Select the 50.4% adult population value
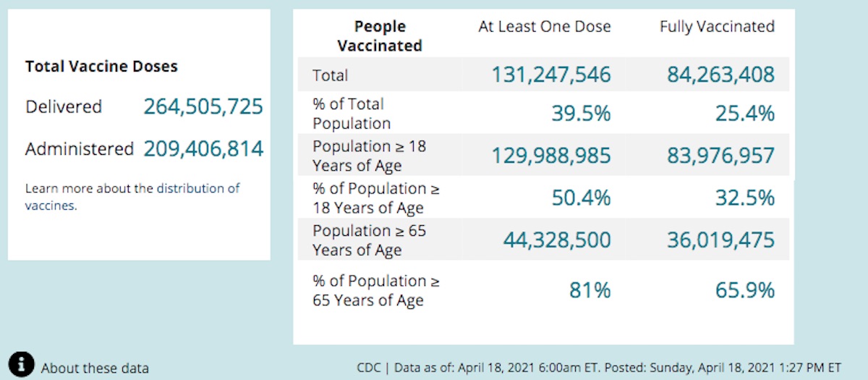This screenshot has height=380, width=868. click(x=582, y=198)
